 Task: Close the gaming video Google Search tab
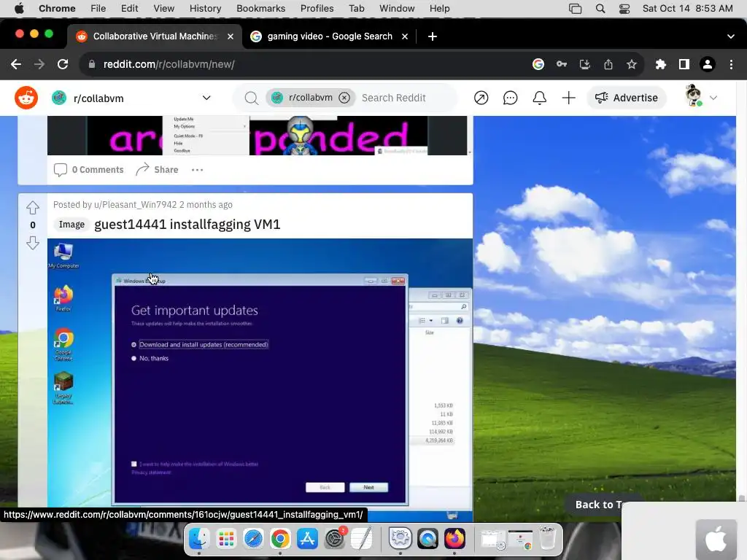point(405,36)
